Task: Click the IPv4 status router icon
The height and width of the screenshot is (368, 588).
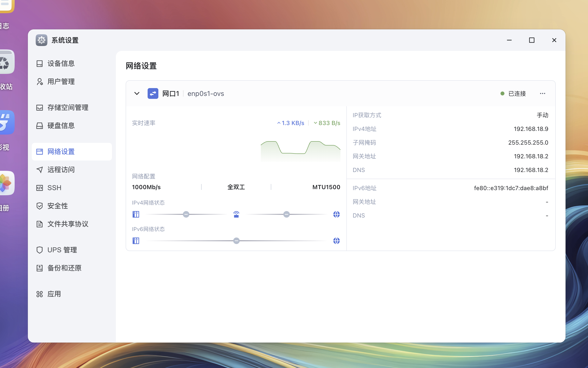Action: [x=236, y=214]
